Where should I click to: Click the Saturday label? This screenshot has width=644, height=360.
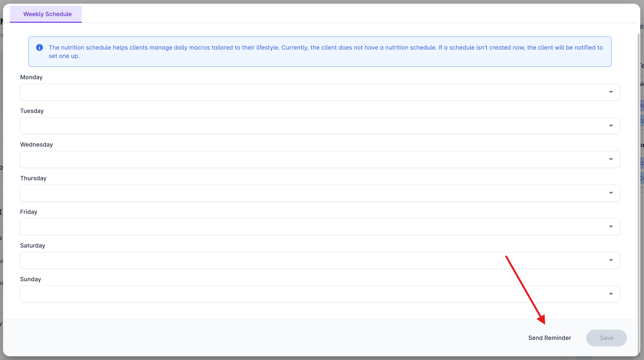(32, 246)
